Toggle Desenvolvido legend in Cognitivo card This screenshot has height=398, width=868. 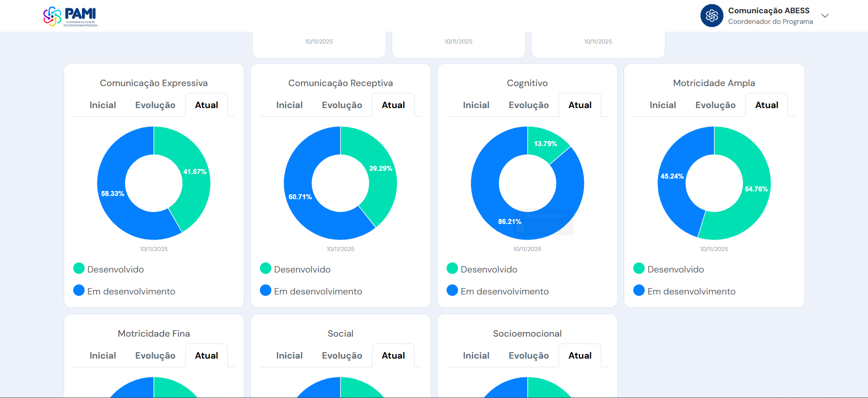point(489,269)
